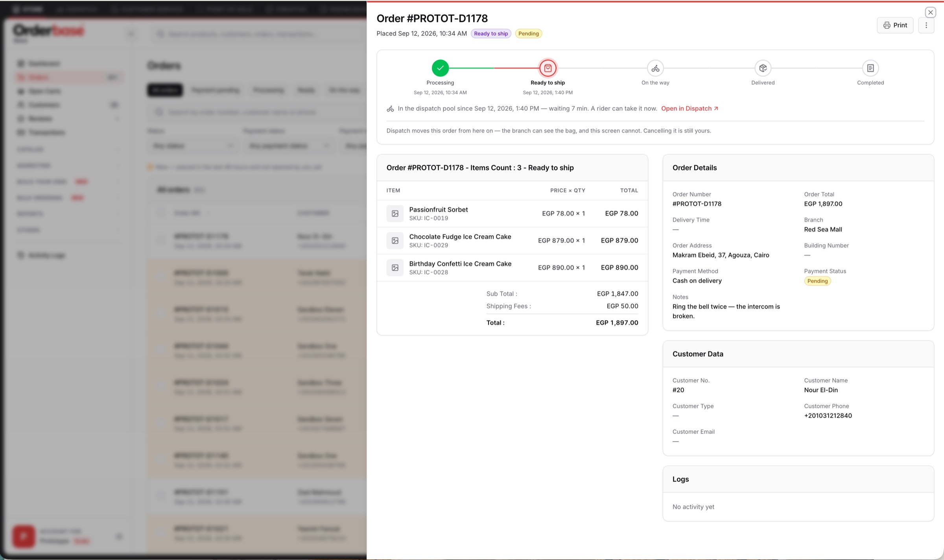Click the note about ringing the bell twice
The height and width of the screenshot is (560, 944).
point(726,311)
